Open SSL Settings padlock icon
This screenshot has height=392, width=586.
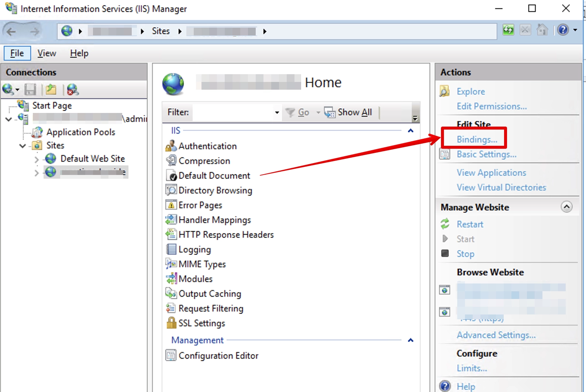point(171,323)
